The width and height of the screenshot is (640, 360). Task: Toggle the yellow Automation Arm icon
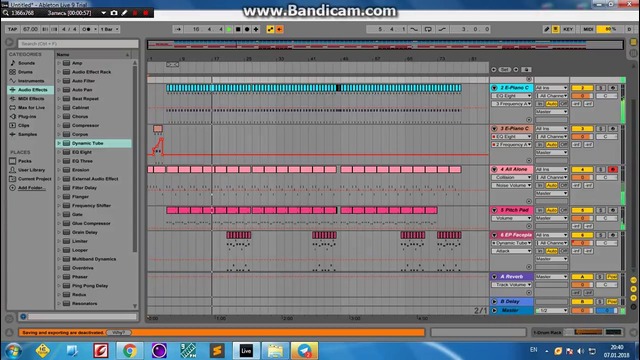(270, 29)
